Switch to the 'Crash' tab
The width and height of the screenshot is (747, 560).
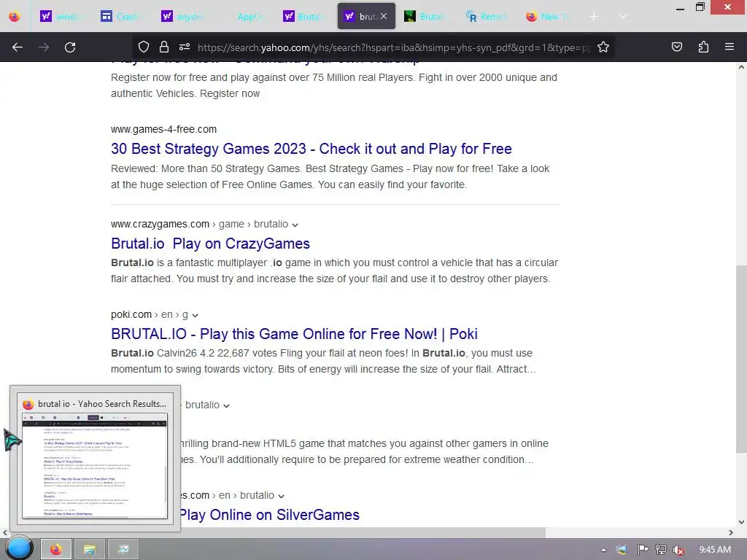point(121,17)
